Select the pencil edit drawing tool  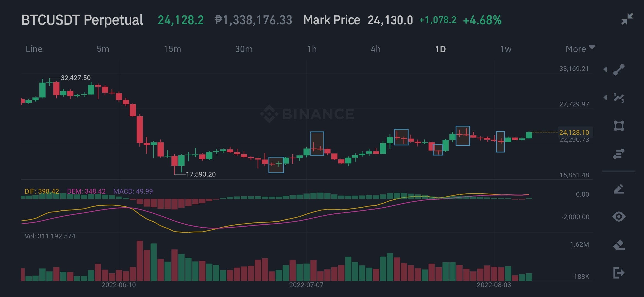(x=619, y=189)
